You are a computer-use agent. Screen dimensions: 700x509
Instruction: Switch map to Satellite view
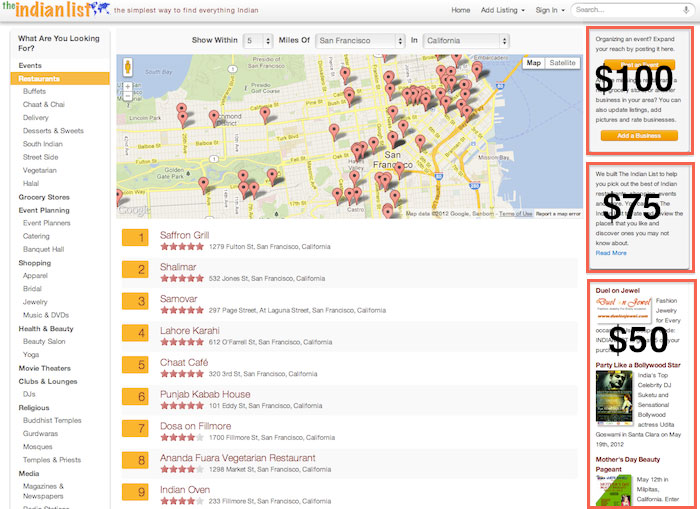tap(562, 63)
